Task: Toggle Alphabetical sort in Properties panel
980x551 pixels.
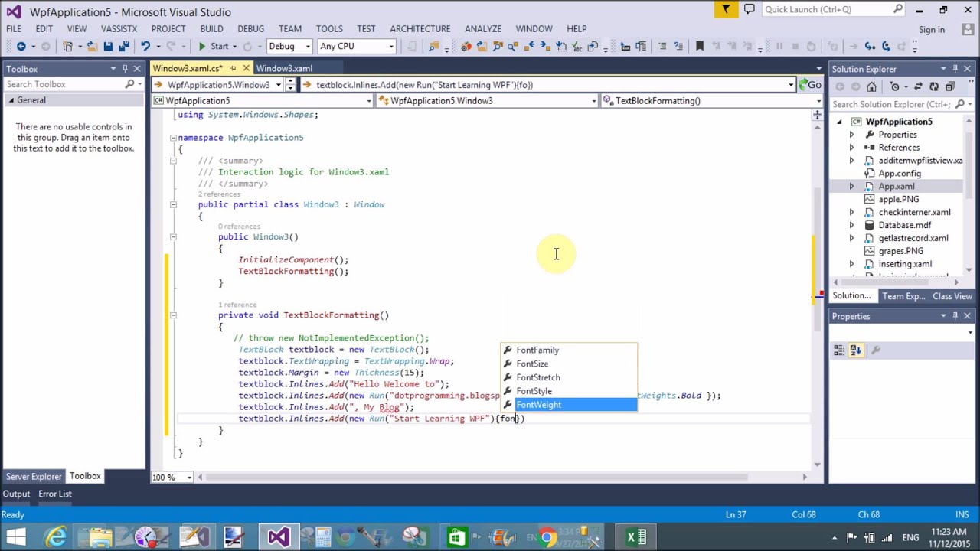Action: point(855,350)
